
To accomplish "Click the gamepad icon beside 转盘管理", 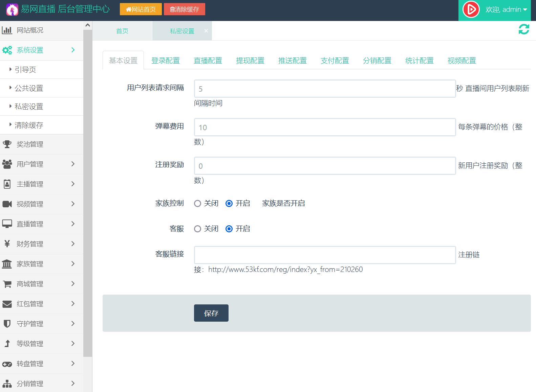I will pyautogui.click(x=7, y=364).
